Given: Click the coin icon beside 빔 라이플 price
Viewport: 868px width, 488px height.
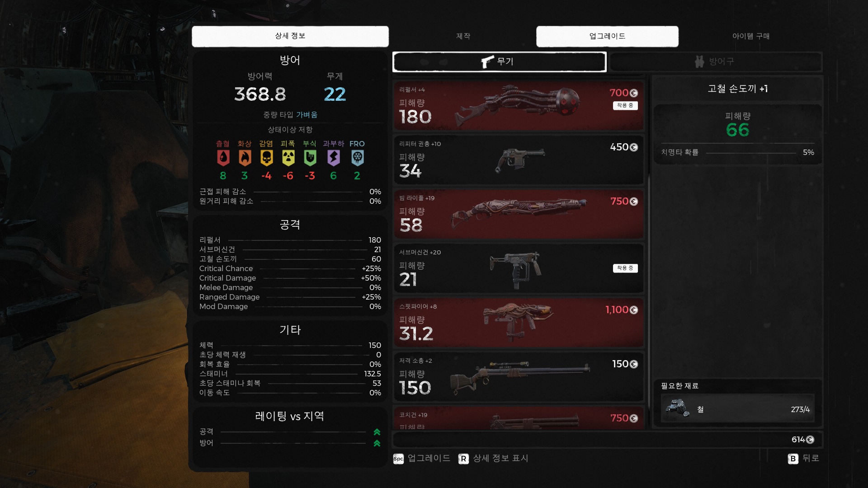Looking at the screenshot, I should click(x=634, y=202).
